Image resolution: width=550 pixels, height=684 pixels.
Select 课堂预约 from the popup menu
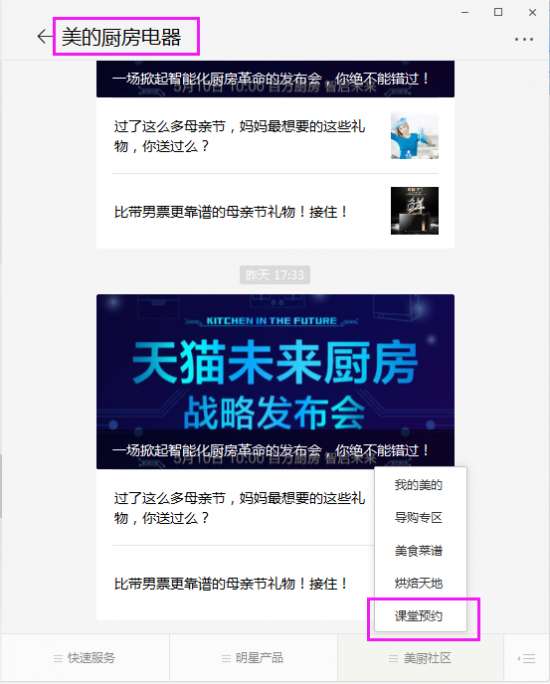point(419,616)
